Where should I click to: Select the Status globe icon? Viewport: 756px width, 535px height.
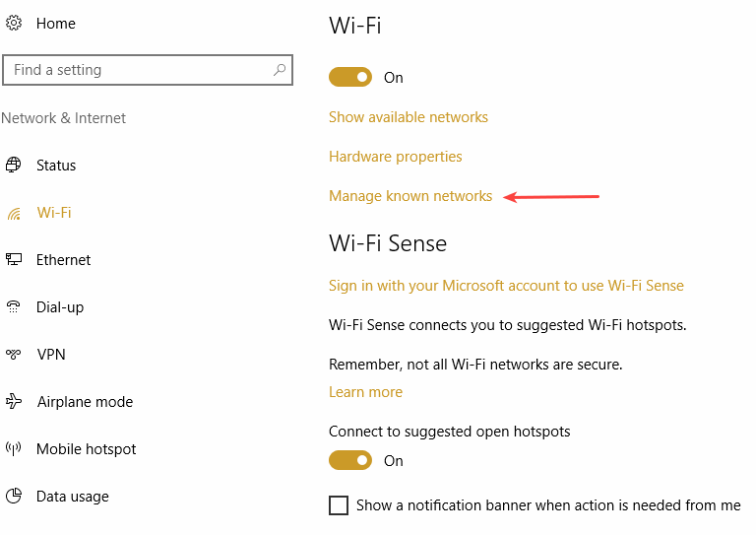14,165
